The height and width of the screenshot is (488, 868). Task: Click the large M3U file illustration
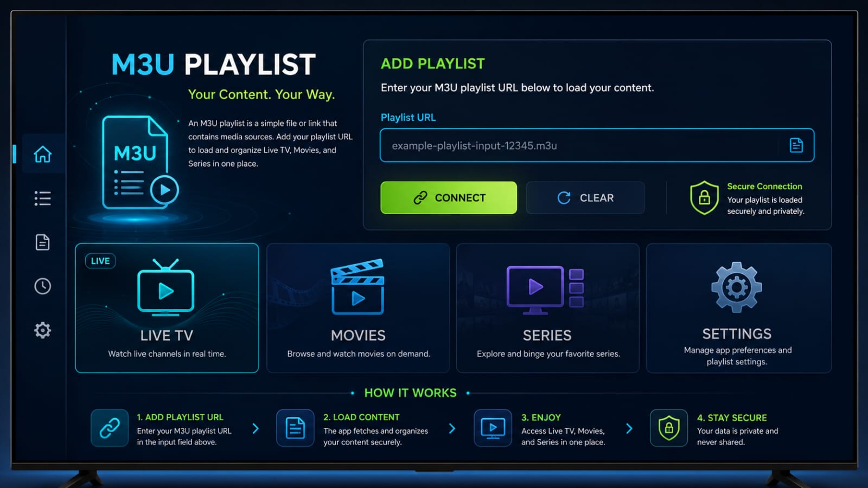click(x=140, y=163)
